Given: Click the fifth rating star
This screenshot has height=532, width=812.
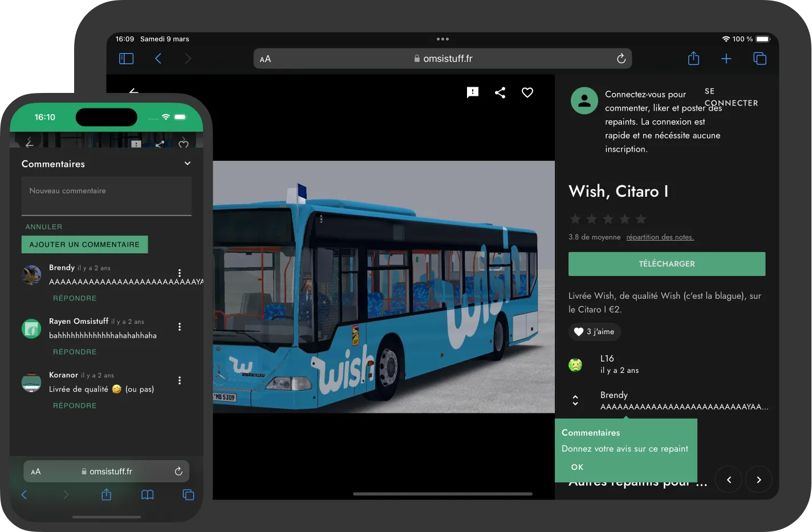Looking at the screenshot, I should pos(641,219).
